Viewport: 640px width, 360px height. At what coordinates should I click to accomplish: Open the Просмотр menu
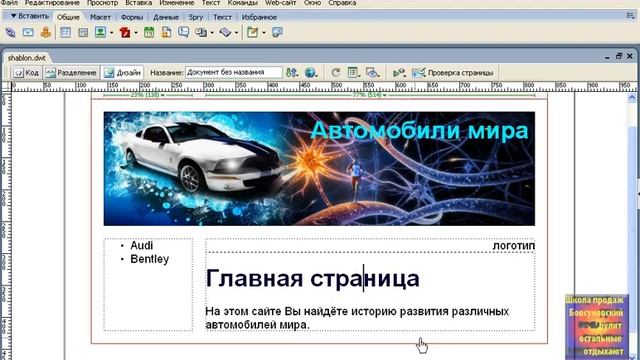[x=102, y=3]
